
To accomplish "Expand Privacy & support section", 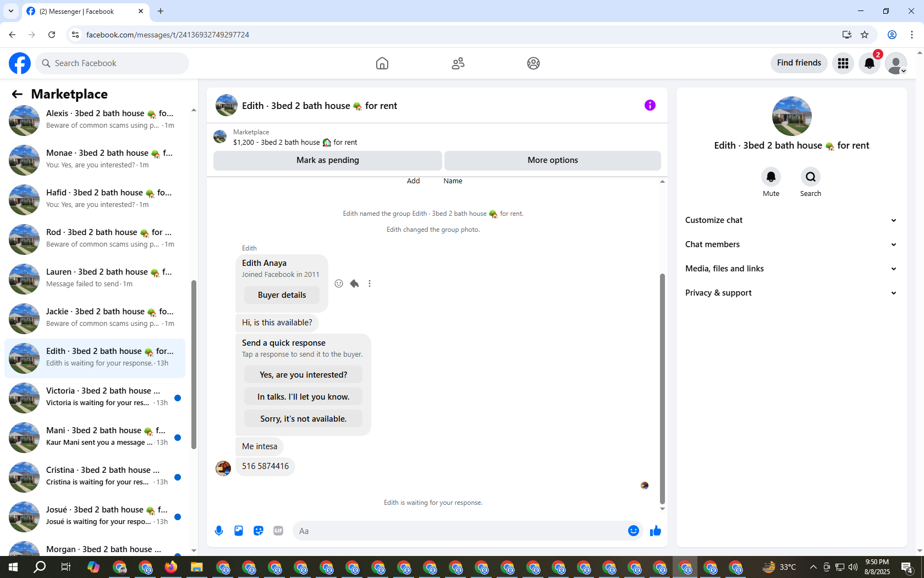I will coord(791,293).
